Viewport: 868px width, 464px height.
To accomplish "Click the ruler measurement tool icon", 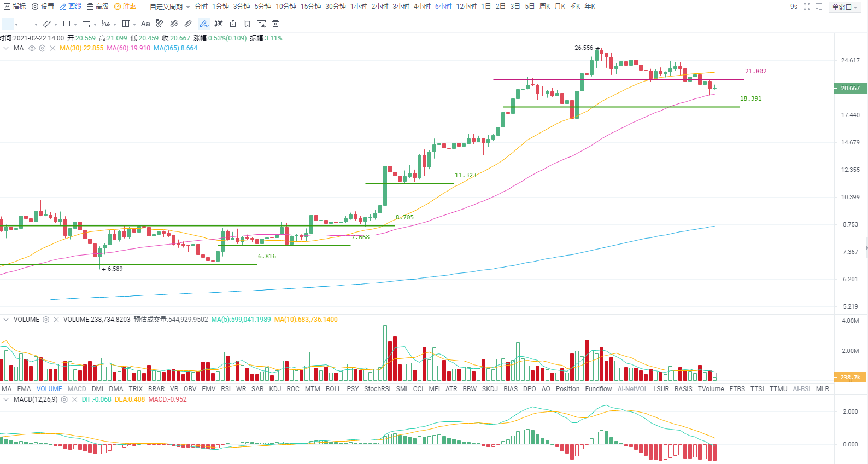I will coord(188,24).
